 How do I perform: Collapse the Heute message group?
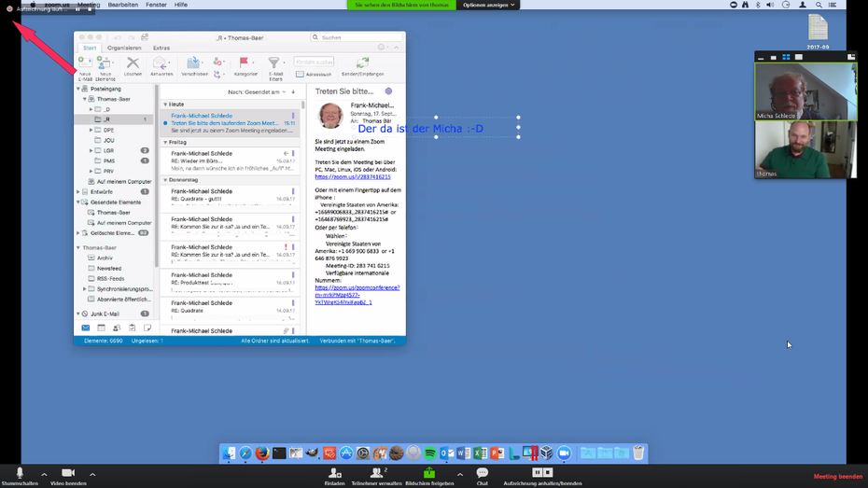click(165, 104)
